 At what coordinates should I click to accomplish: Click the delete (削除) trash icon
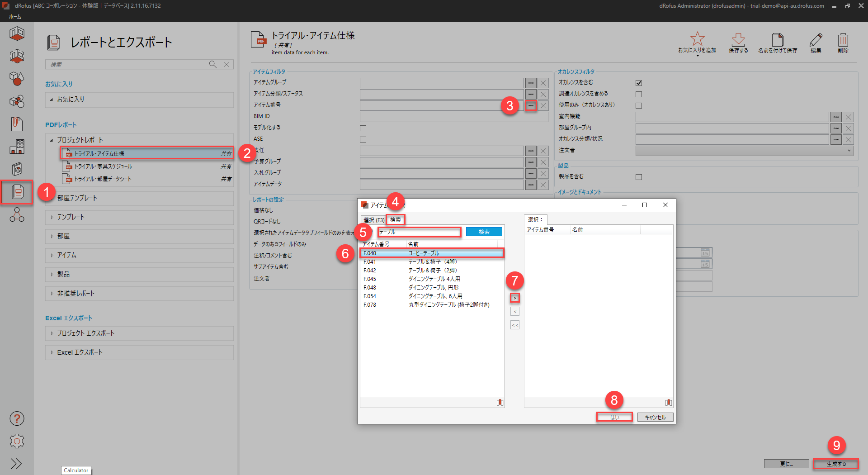[843, 39]
